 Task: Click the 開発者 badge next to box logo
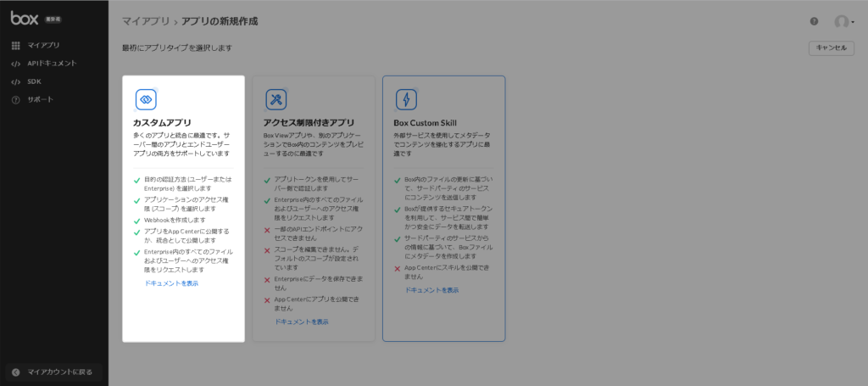53,20
